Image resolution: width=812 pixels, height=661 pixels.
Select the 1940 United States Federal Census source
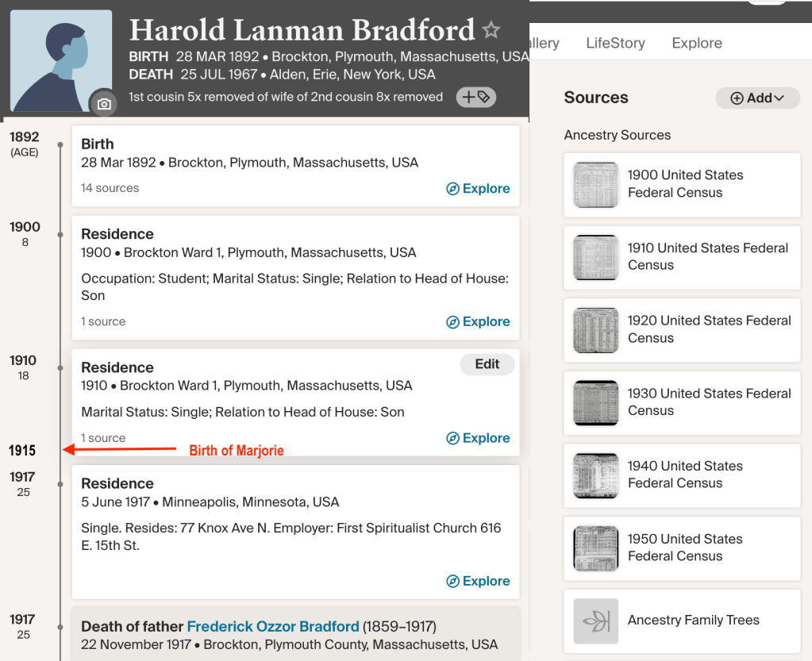point(685,475)
